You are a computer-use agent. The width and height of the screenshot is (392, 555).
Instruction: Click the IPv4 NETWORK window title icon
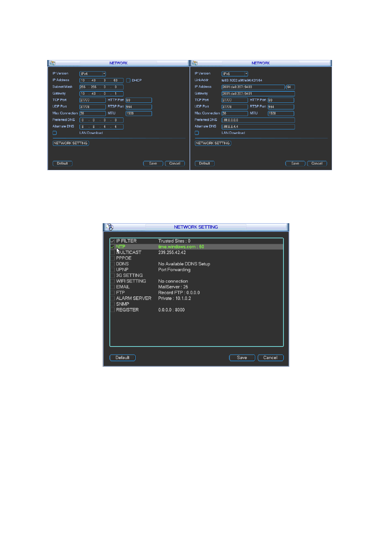click(x=52, y=63)
